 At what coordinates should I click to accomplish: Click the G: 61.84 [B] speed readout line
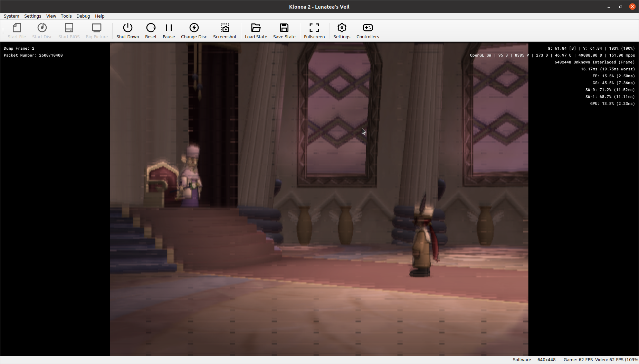coord(591,48)
